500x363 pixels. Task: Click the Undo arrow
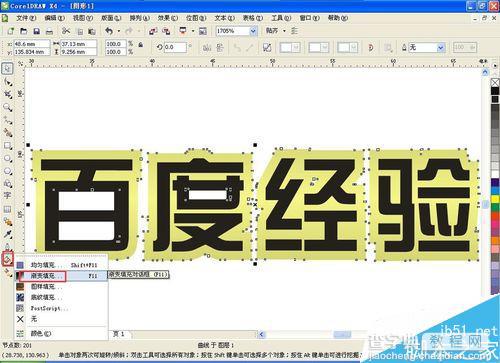[x=109, y=31]
